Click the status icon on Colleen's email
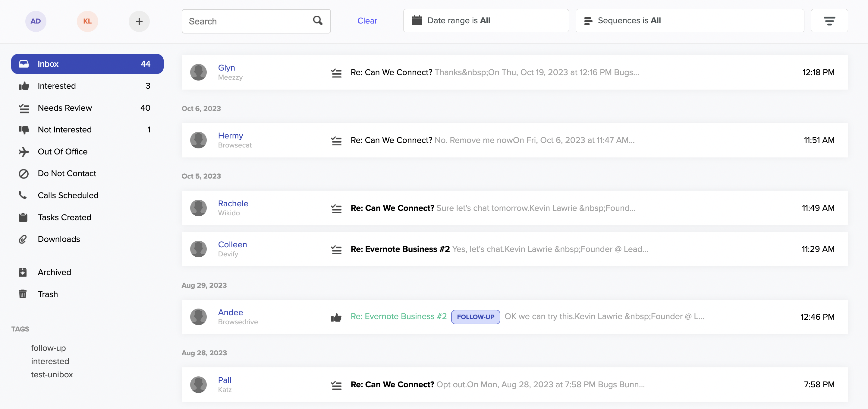Screen dimensions: 868x409 [336, 249]
